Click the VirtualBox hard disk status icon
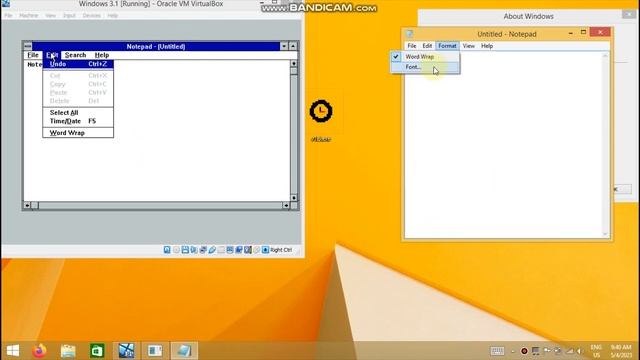The height and width of the screenshot is (360, 640). tap(167, 250)
